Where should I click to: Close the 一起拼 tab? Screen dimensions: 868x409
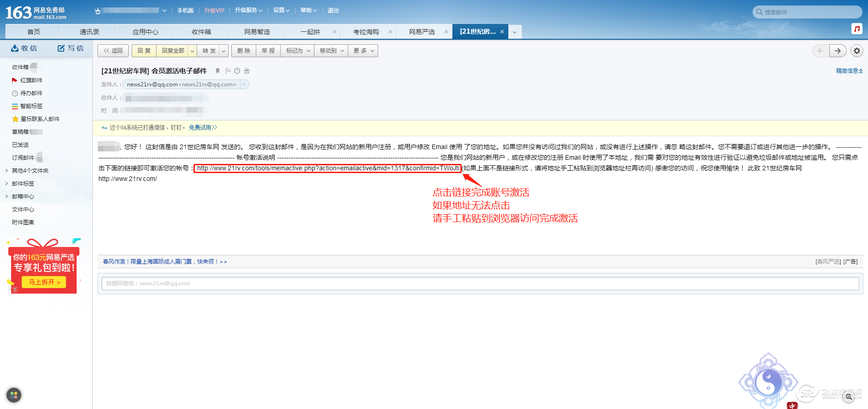tap(334, 32)
